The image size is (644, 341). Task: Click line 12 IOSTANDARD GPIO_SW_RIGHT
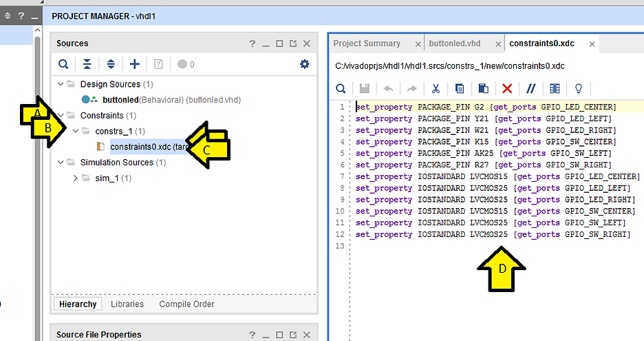pyautogui.click(x=493, y=234)
